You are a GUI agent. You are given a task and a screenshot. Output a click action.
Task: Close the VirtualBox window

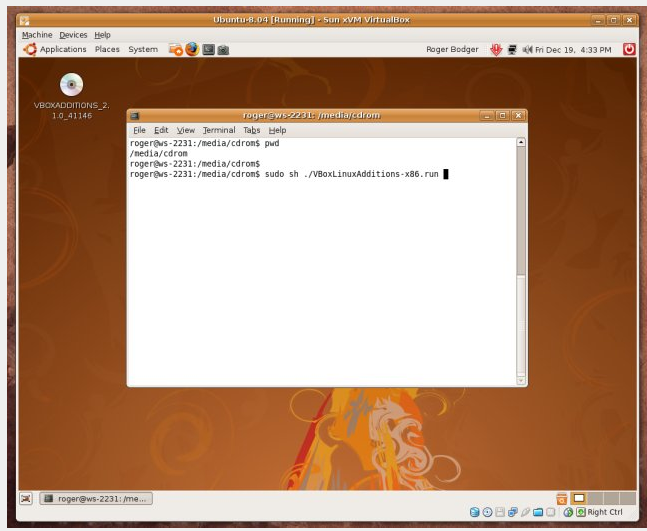coord(629,20)
